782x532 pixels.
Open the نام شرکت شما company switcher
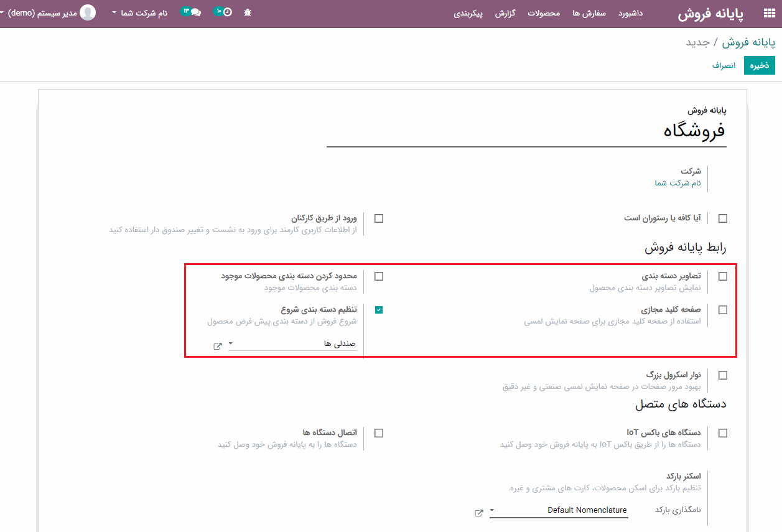(x=140, y=12)
